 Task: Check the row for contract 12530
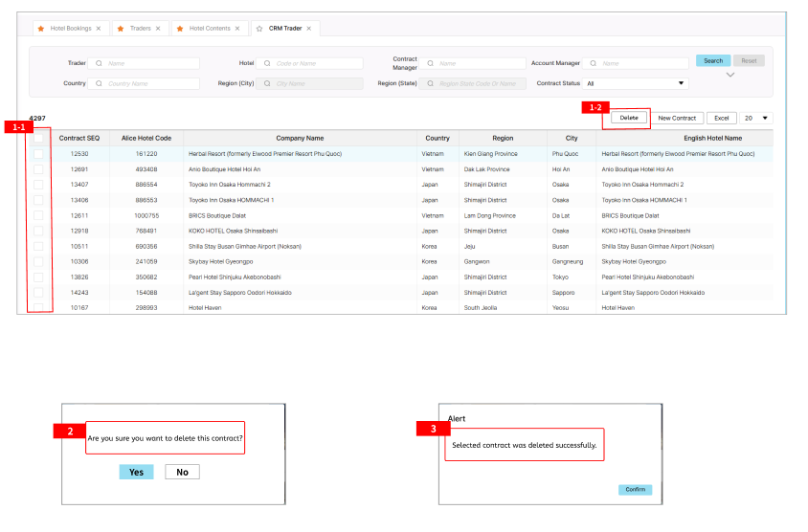click(x=38, y=153)
